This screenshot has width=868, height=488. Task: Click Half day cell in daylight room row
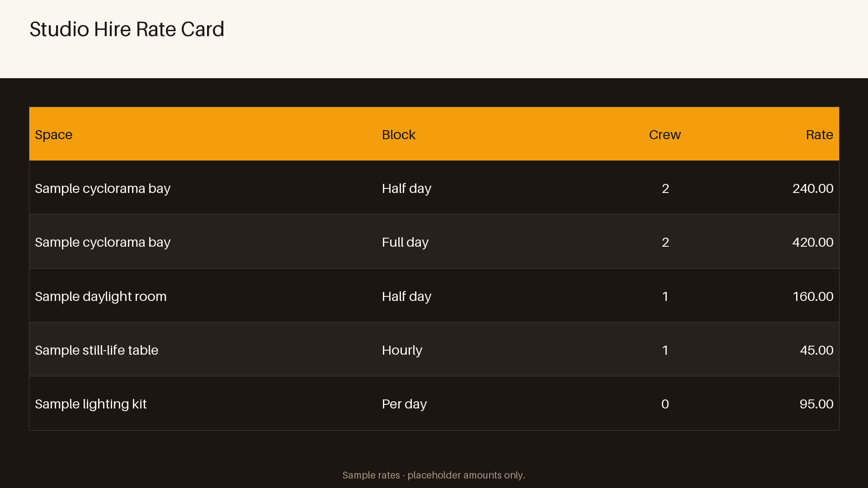click(406, 296)
